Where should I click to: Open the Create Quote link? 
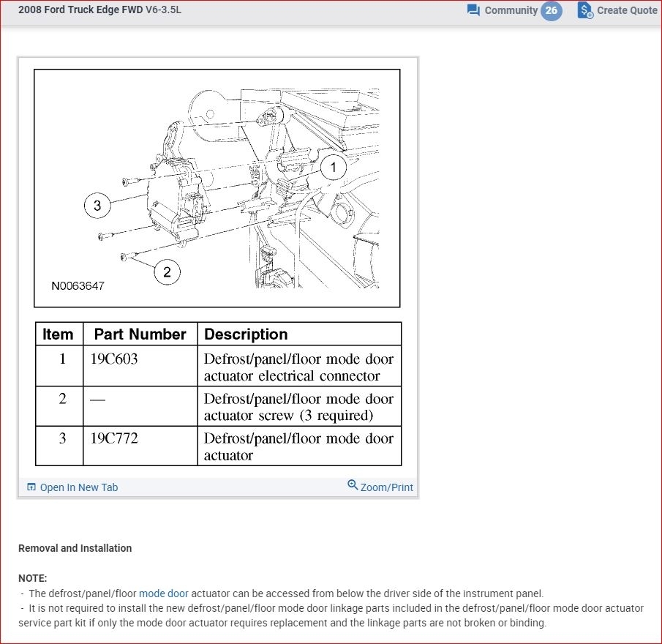click(627, 10)
